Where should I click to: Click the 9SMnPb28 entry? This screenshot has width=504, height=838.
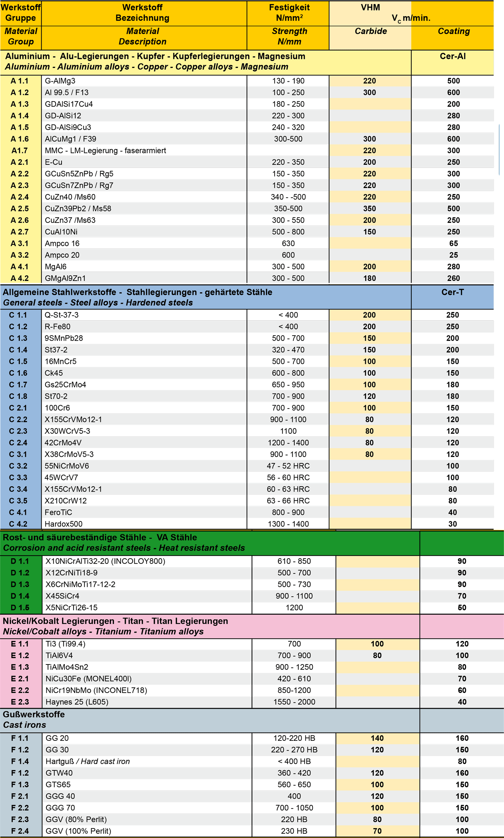tap(64, 338)
